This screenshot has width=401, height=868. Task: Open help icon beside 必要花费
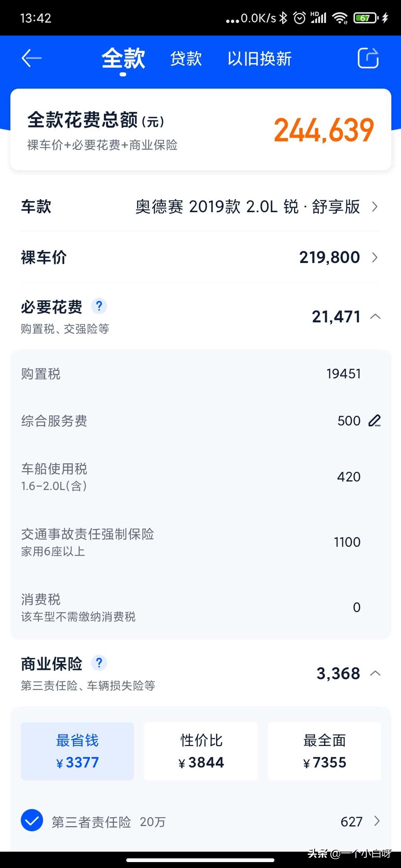(99, 306)
